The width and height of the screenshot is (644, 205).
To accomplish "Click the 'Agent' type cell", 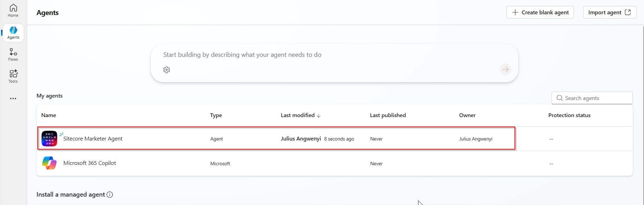I will 216,139.
